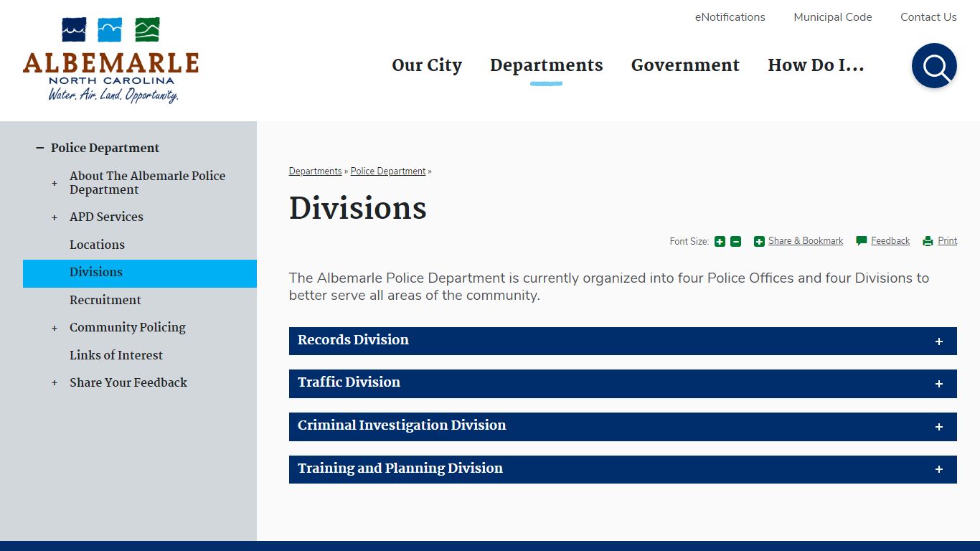Expand the Share Your Feedback submenu

coord(55,383)
